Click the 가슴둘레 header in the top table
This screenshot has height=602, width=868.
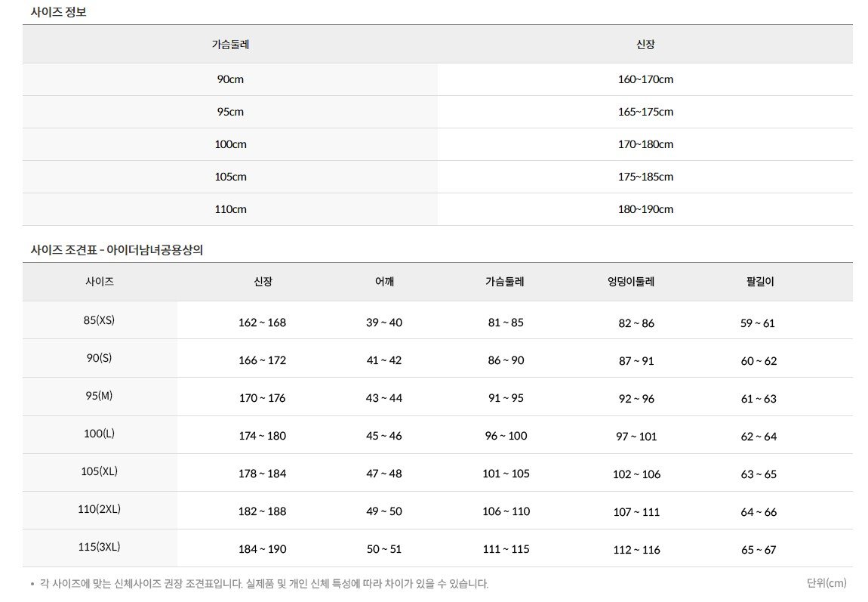pos(230,45)
